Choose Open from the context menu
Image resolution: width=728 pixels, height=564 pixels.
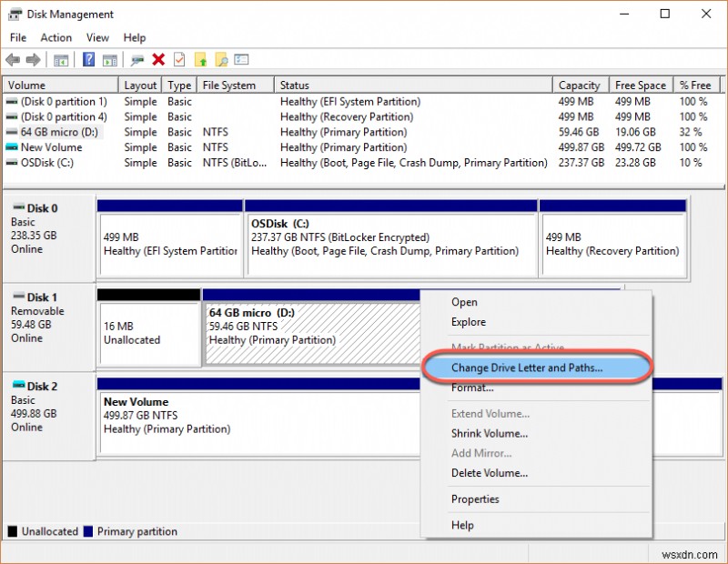pos(536,302)
